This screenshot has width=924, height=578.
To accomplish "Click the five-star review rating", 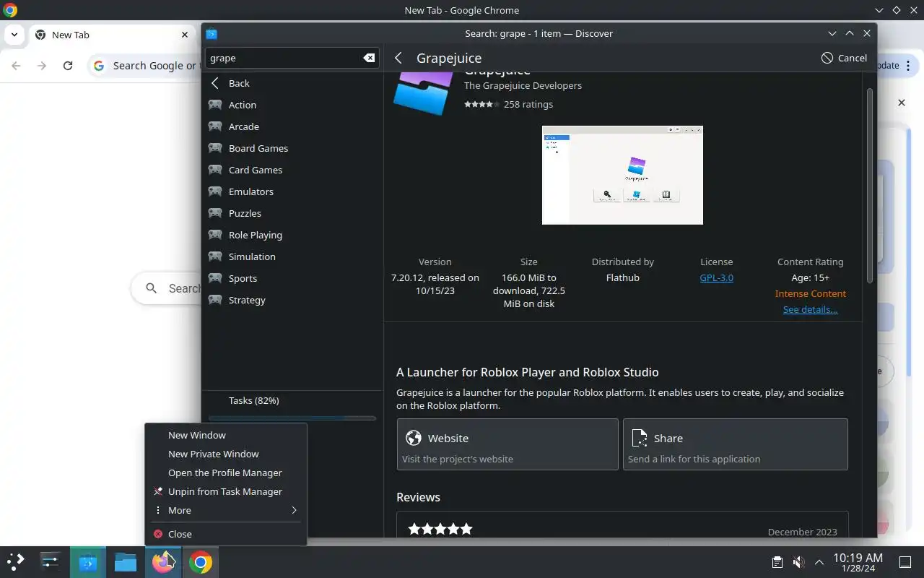I will [440, 529].
